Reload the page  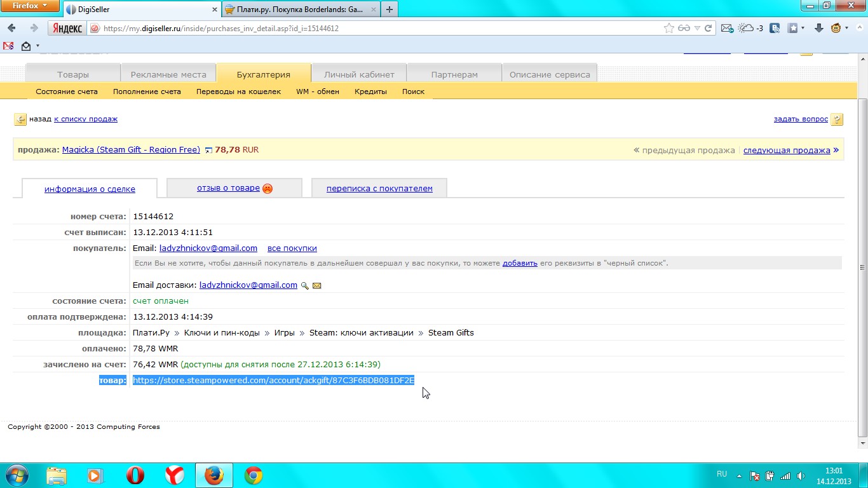709,28
